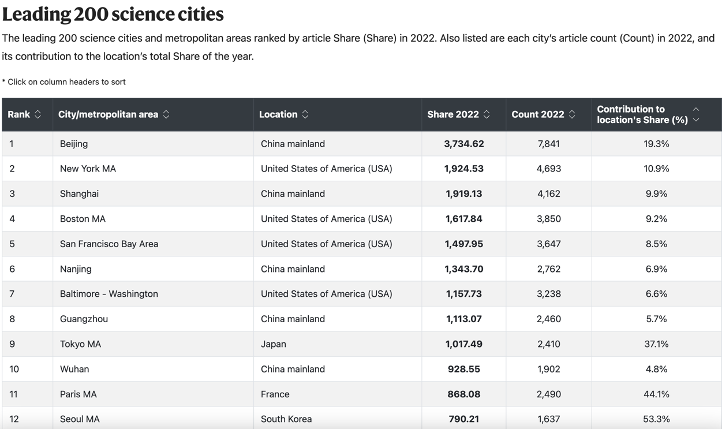Sort by Share 2022 header text
This screenshot has width=722, height=430.
pos(453,114)
